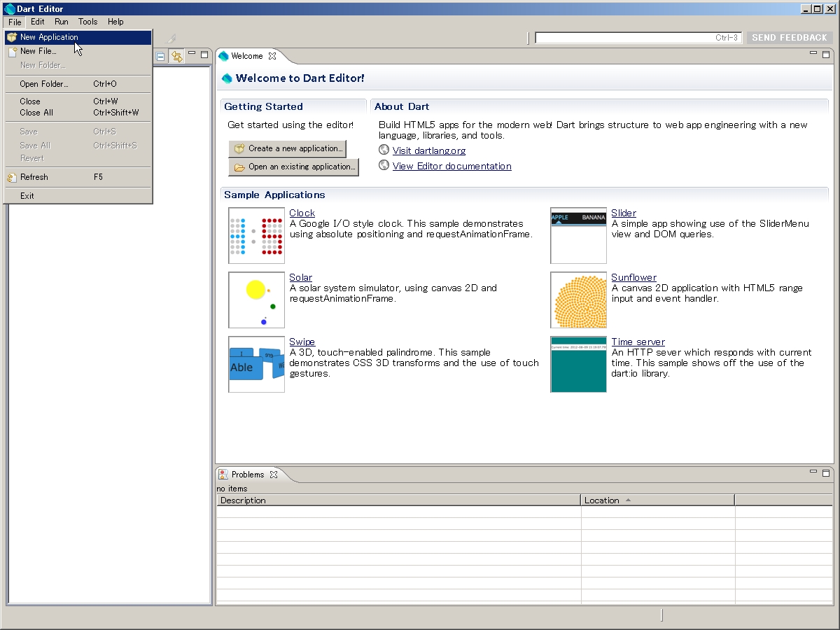
Task: Open the Time server sample thumbnail
Action: [578, 365]
